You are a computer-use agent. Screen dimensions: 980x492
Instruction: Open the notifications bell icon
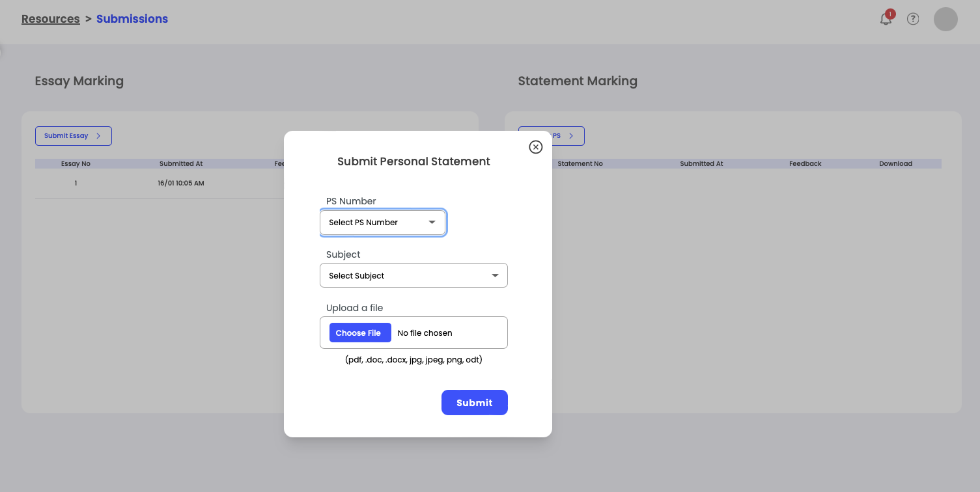click(x=886, y=20)
